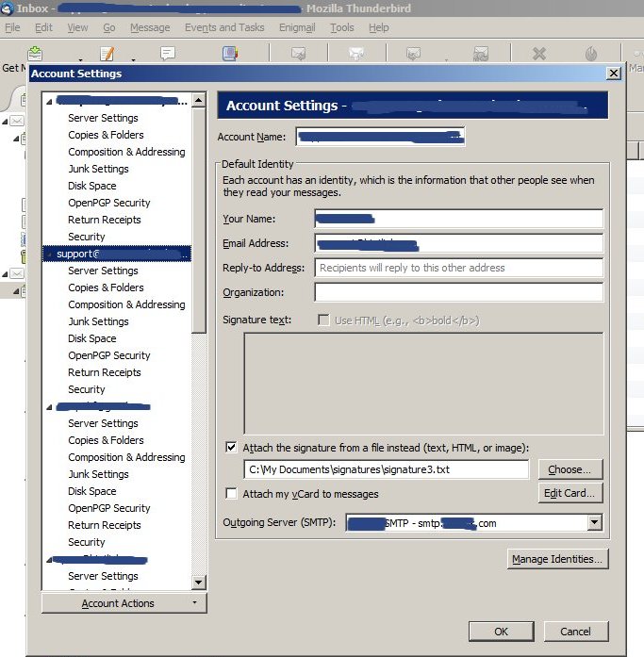Click the grayed Reply All toolbar icon
The image size is (644, 657).
tap(356, 54)
